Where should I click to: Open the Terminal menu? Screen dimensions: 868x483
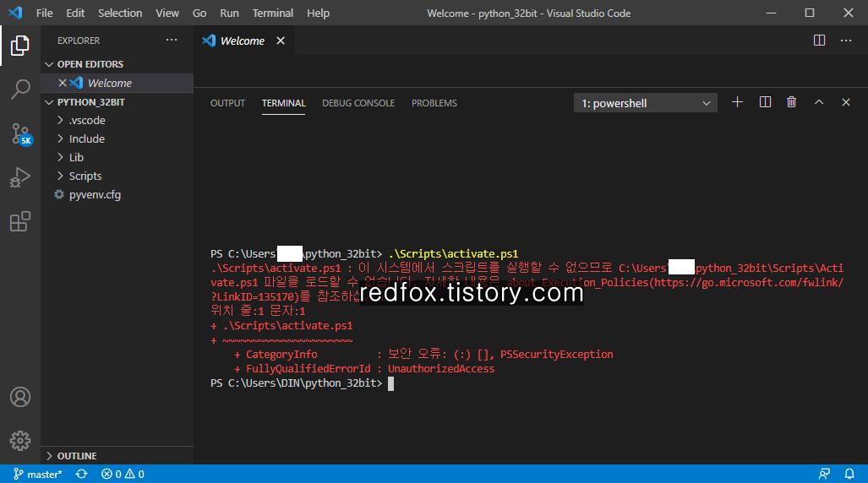[x=273, y=13]
